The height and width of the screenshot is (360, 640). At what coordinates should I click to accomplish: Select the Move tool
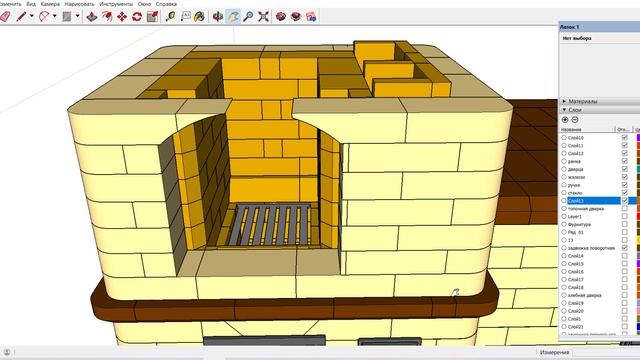click(x=122, y=17)
